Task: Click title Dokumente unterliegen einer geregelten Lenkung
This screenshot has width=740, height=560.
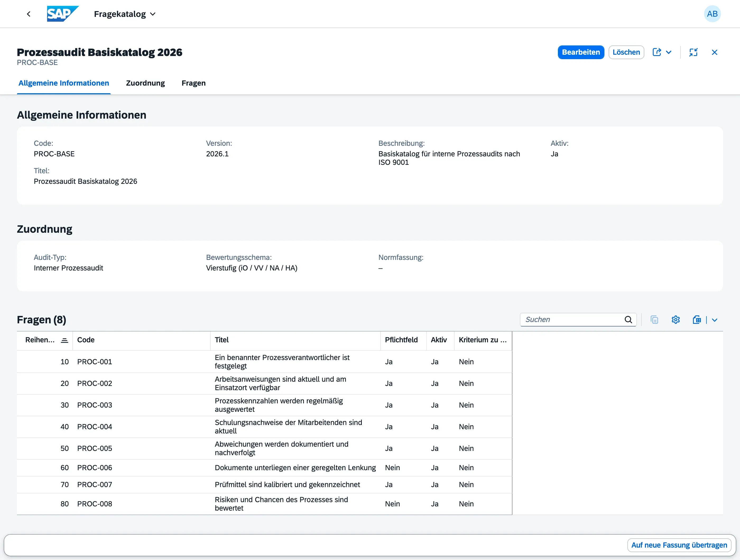Action: click(295, 468)
